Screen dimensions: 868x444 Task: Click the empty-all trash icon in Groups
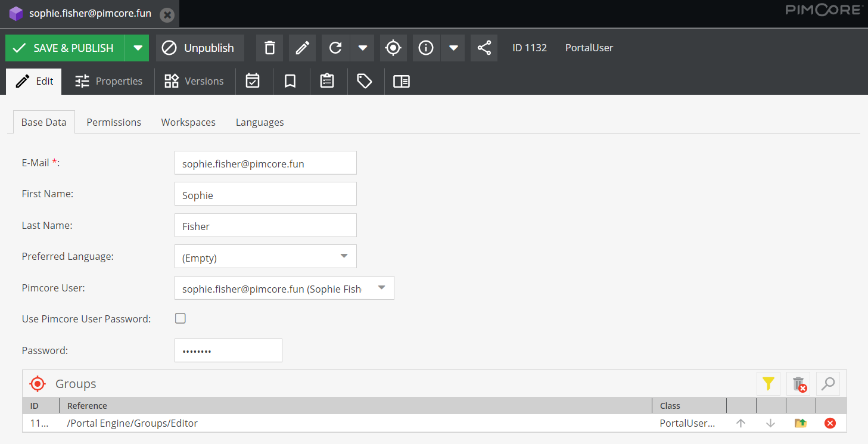tap(798, 384)
